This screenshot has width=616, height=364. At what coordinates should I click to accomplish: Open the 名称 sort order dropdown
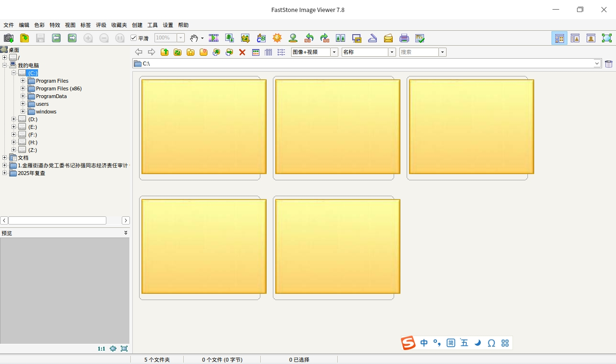(392, 52)
